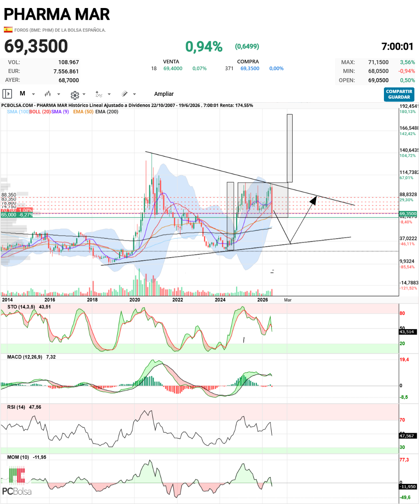
Task: Click the VOL value 108.967
Action: pyautogui.click(x=69, y=62)
